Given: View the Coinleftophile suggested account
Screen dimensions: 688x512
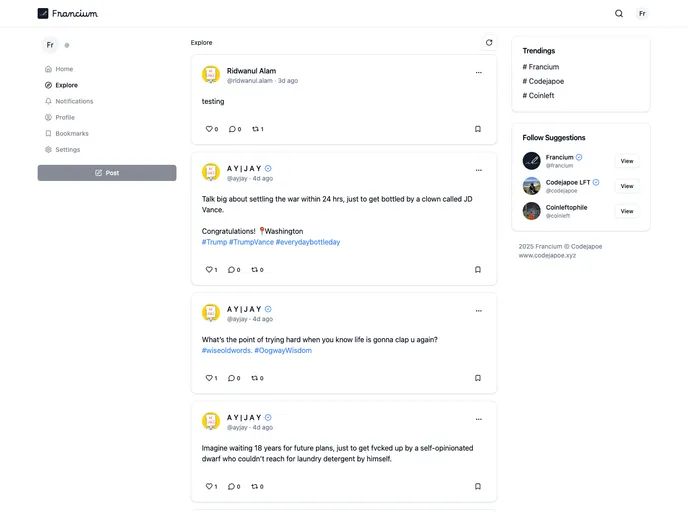Looking at the screenshot, I should click(x=627, y=211).
